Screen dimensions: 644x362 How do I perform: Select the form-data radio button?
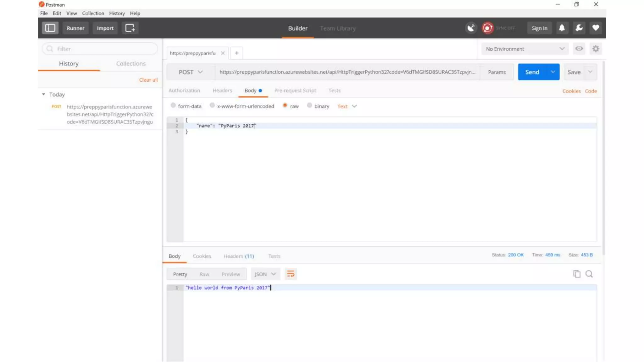coord(173,106)
